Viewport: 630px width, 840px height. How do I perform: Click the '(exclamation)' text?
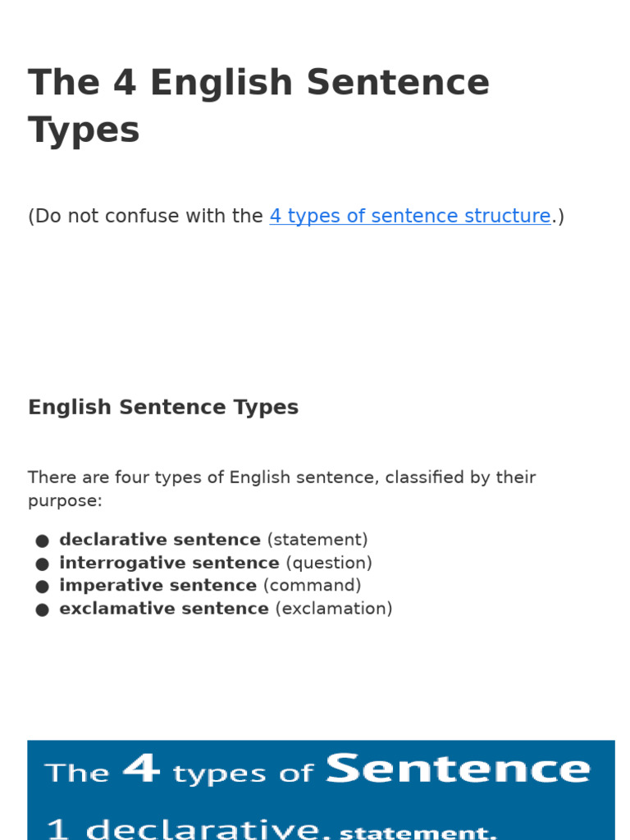pos(334,609)
